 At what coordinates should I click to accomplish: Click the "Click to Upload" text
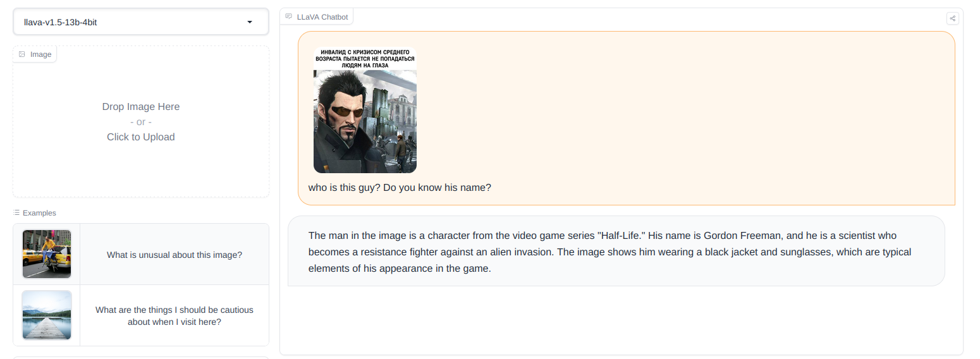(141, 137)
